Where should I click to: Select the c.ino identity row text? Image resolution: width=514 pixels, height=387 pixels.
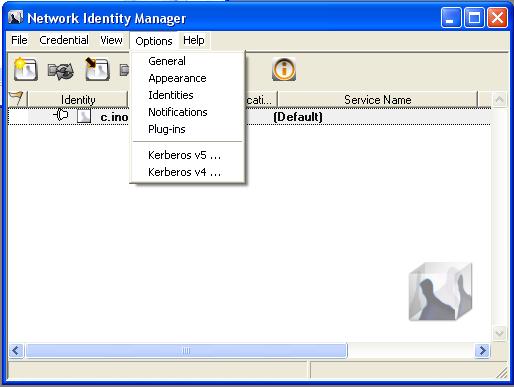coord(114,117)
